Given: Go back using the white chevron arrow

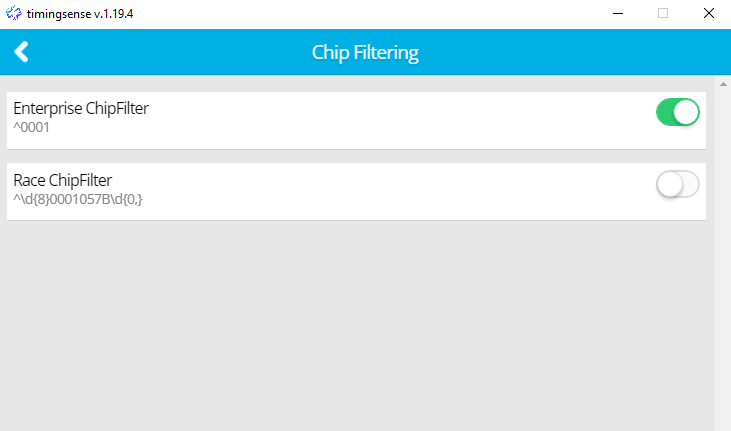Looking at the screenshot, I should click(x=21, y=52).
